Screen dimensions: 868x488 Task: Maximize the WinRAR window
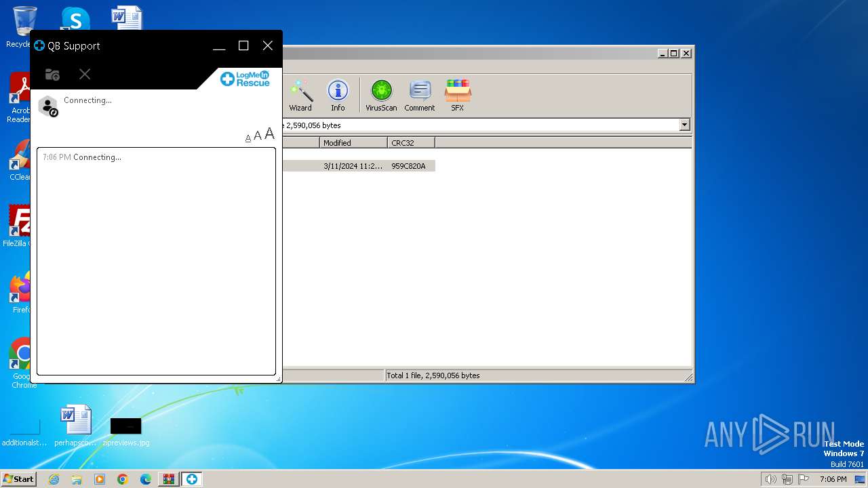coord(673,54)
